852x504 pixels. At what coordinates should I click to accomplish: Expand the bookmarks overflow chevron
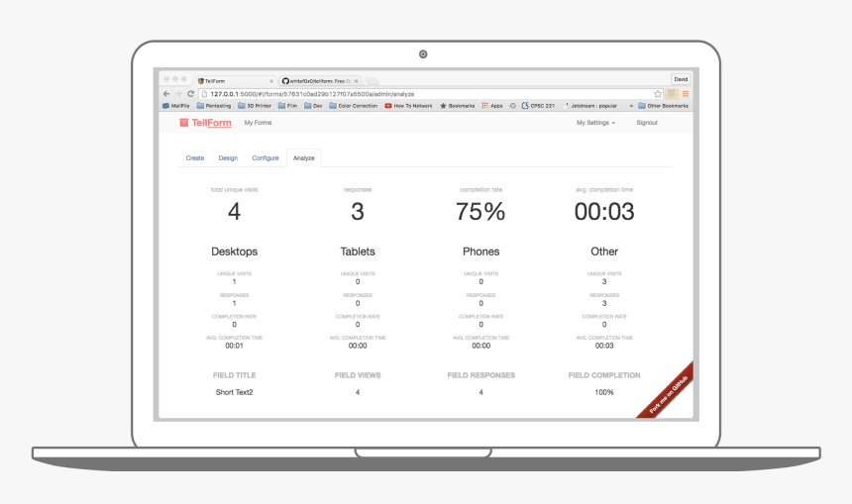coord(631,105)
